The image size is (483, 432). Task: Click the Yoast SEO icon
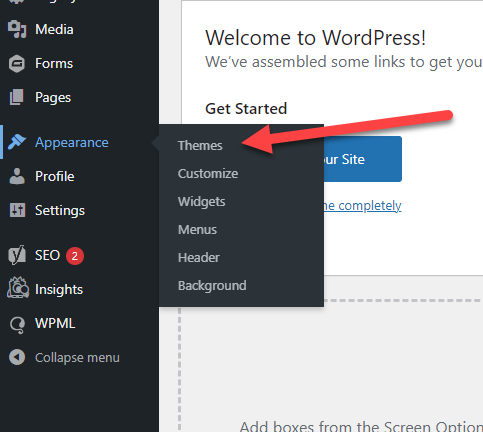point(17,255)
